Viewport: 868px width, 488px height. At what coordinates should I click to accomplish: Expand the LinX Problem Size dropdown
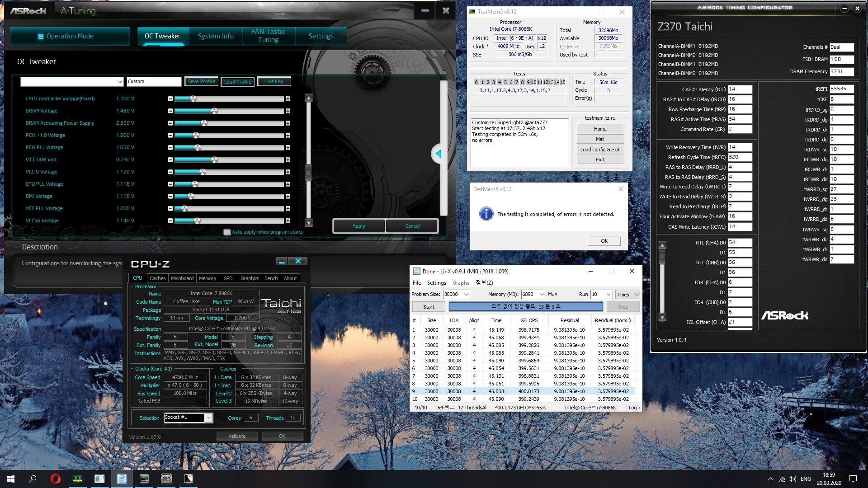pyautogui.click(x=466, y=295)
